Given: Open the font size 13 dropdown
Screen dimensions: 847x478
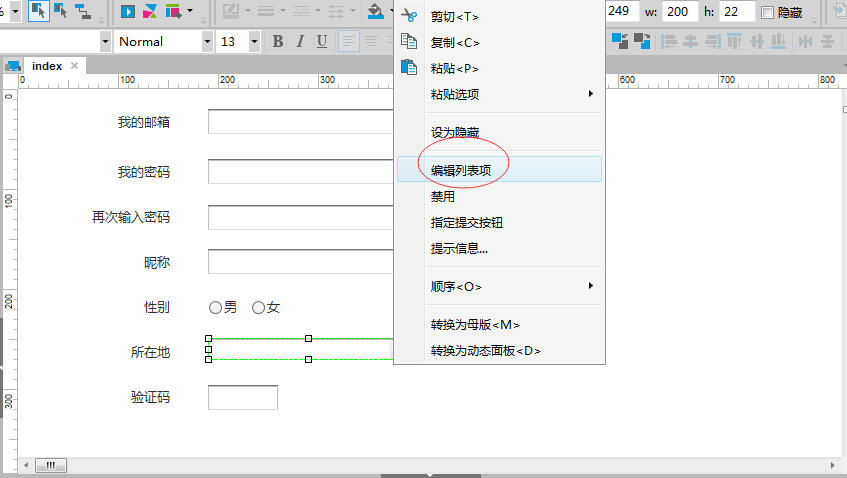Looking at the screenshot, I should pyautogui.click(x=253, y=41).
